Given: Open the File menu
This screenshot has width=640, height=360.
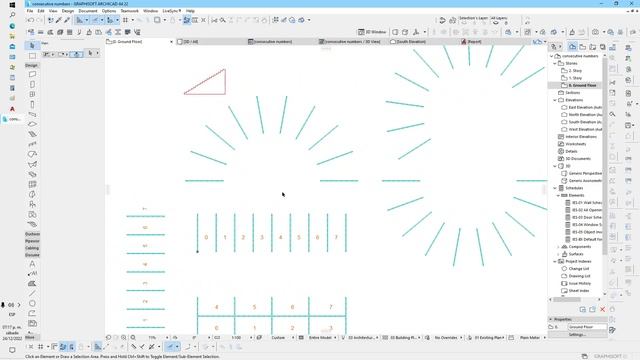Looking at the screenshot, I should pyautogui.click(x=30, y=11).
